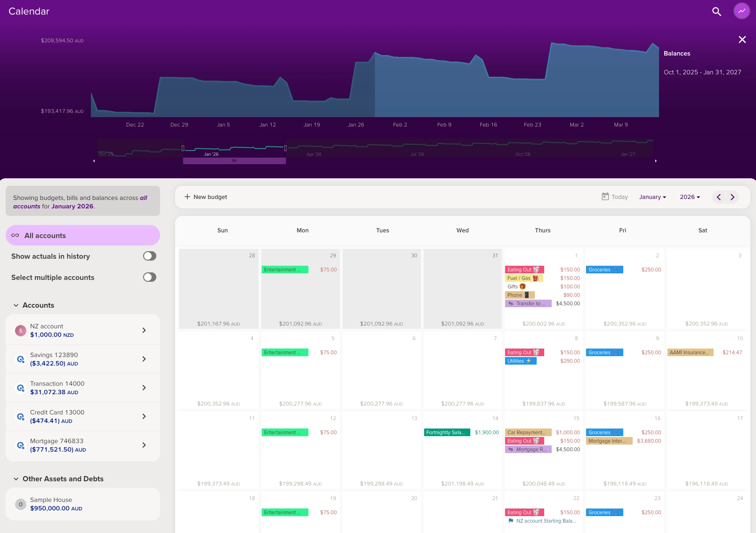Open Car Repayment bill on Jan 15
This screenshot has width=756, height=533.
pos(528,432)
